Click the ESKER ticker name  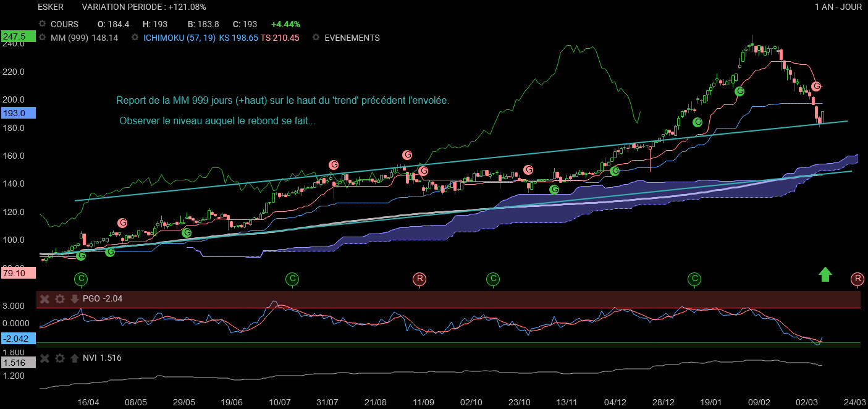51,7
